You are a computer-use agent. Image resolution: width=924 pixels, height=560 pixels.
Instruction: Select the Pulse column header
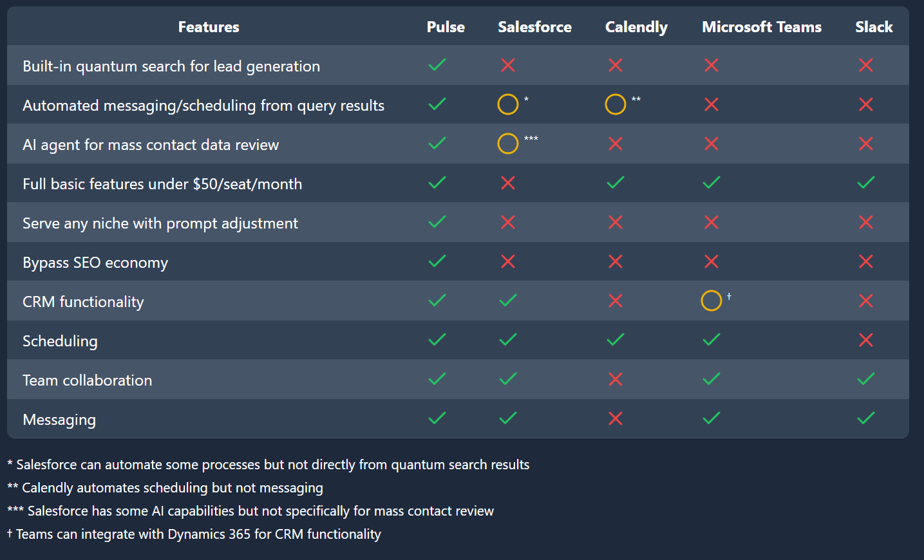click(x=446, y=27)
